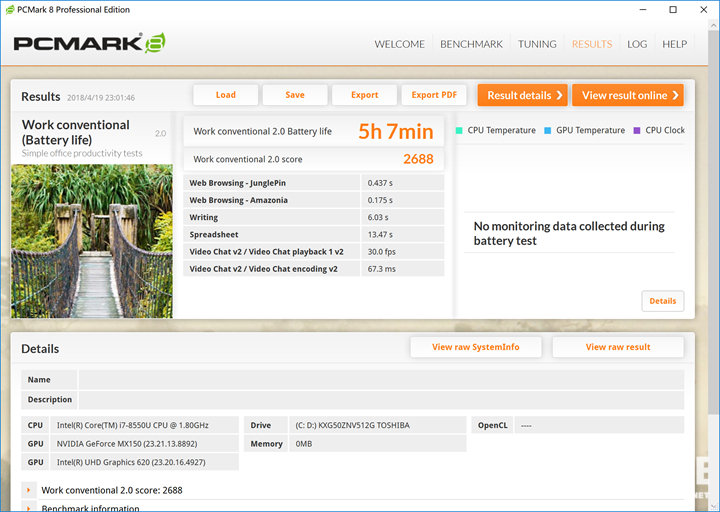The width and height of the screenshot is (720, 512).
Task: Click the Name input field
Action: (381, 380)
